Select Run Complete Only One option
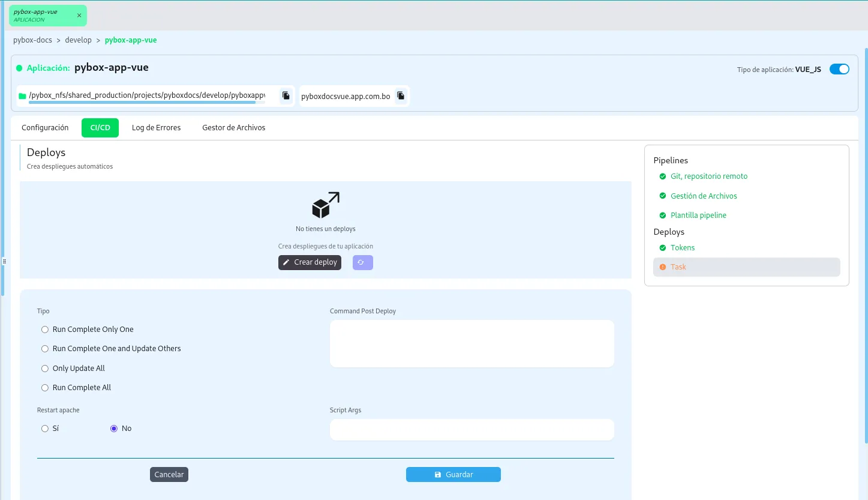 click(45, 330)
